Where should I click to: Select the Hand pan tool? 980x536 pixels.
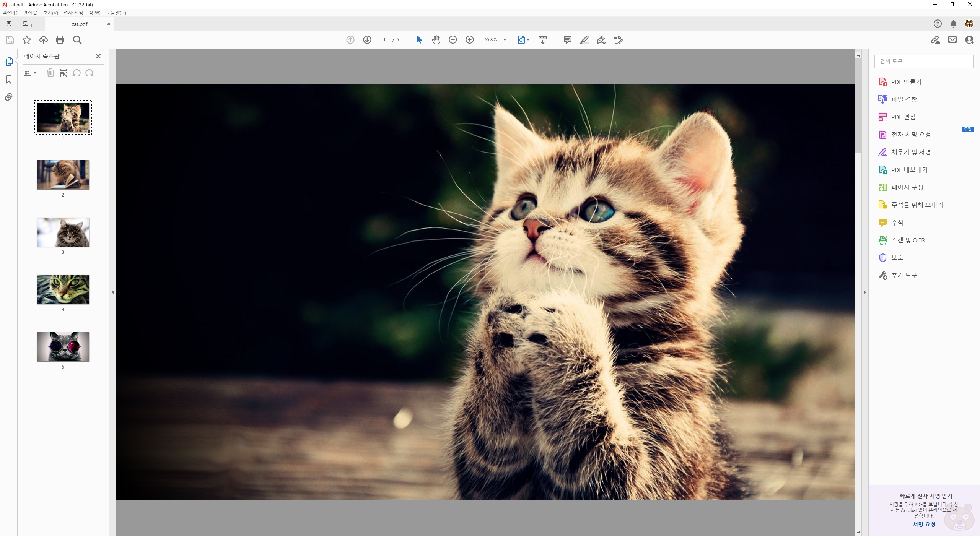[x=436, y=40]
